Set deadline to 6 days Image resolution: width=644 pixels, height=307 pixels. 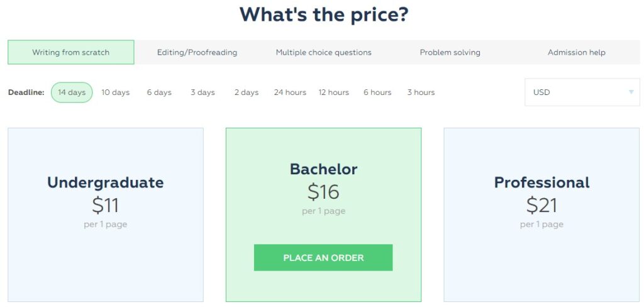point(159,92)
